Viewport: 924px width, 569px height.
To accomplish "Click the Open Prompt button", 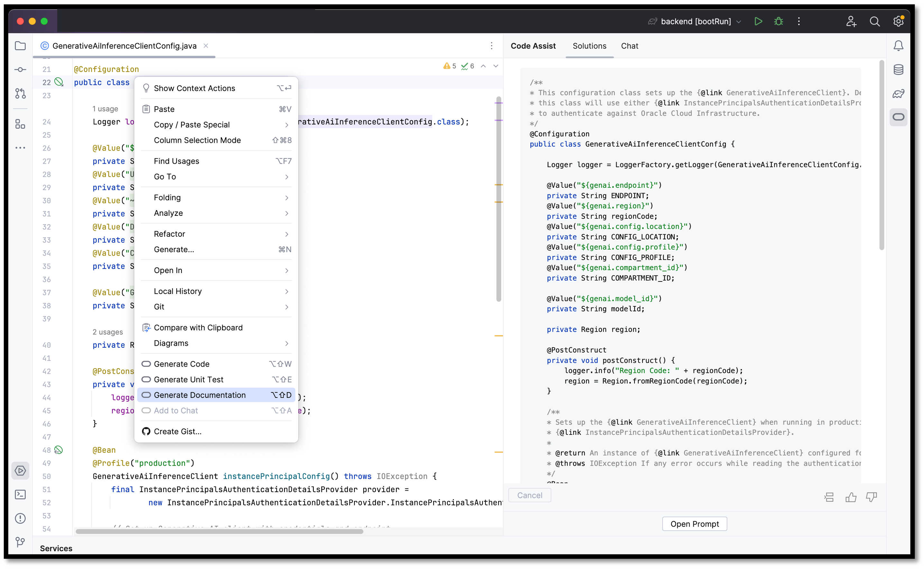I will click(x=694, y=524).
